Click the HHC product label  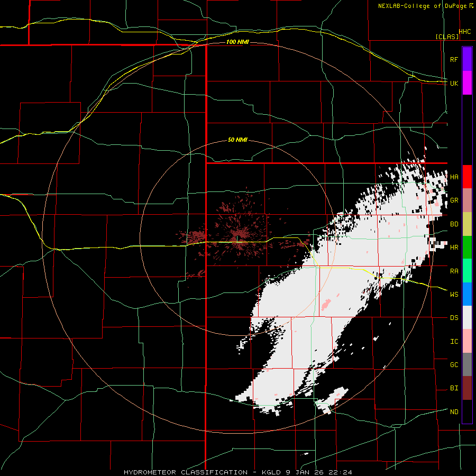464,32
